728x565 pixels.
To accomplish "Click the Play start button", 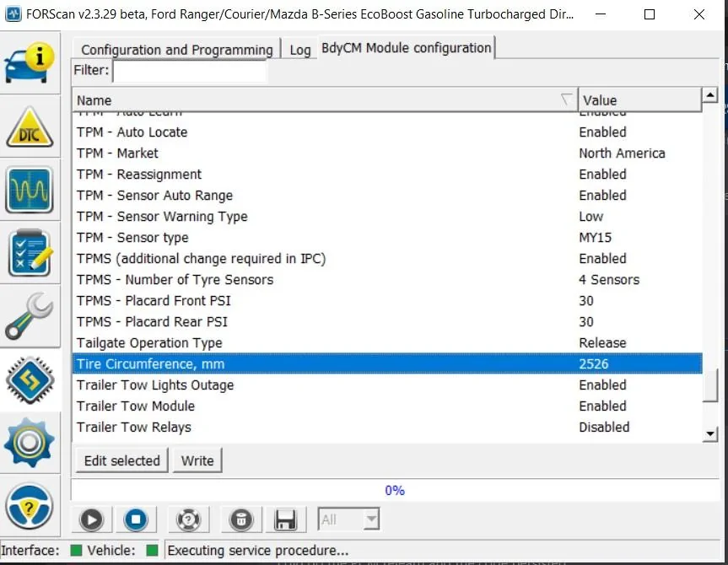I will [91, 519].
